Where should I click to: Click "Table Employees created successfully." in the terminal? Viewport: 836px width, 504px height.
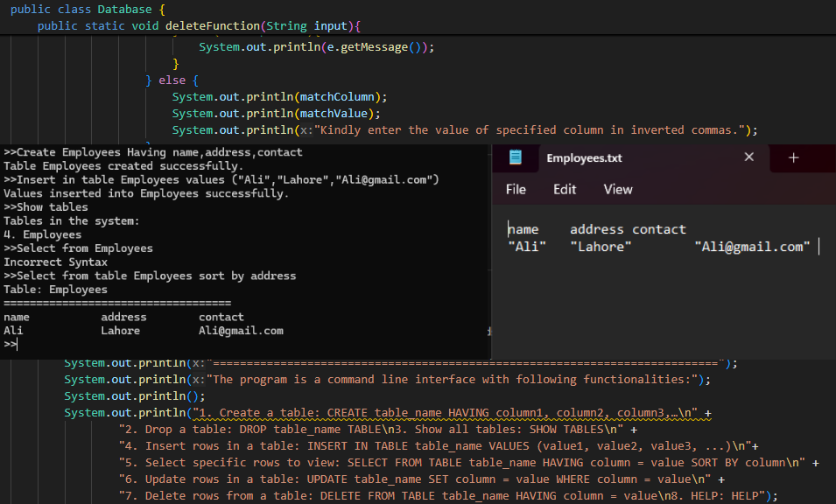[x=123, y=166]
